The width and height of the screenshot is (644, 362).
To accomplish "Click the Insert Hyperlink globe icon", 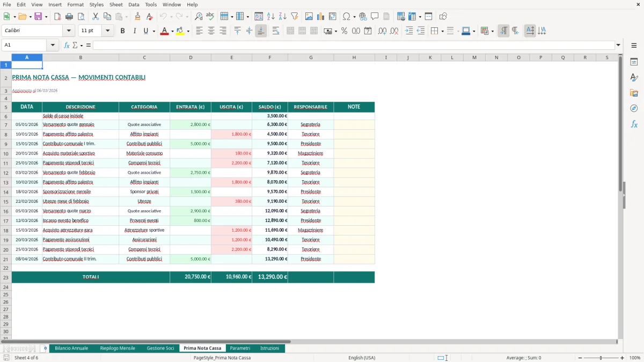I will [x=363, y=17].
